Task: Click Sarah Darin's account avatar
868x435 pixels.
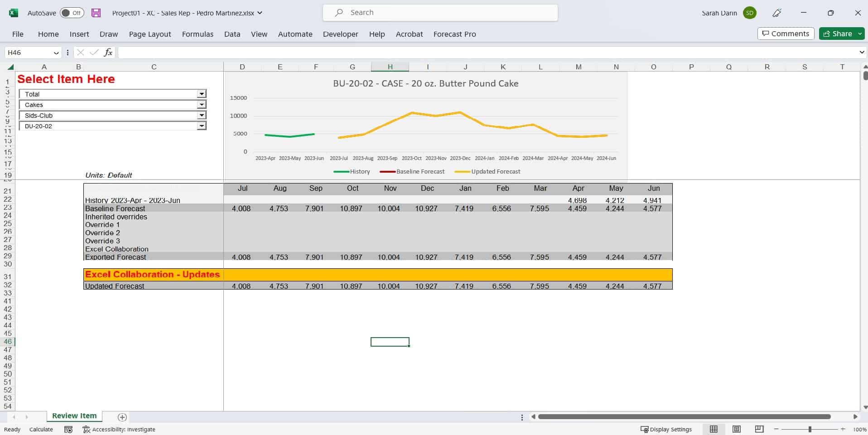Action: coord(749,13)
